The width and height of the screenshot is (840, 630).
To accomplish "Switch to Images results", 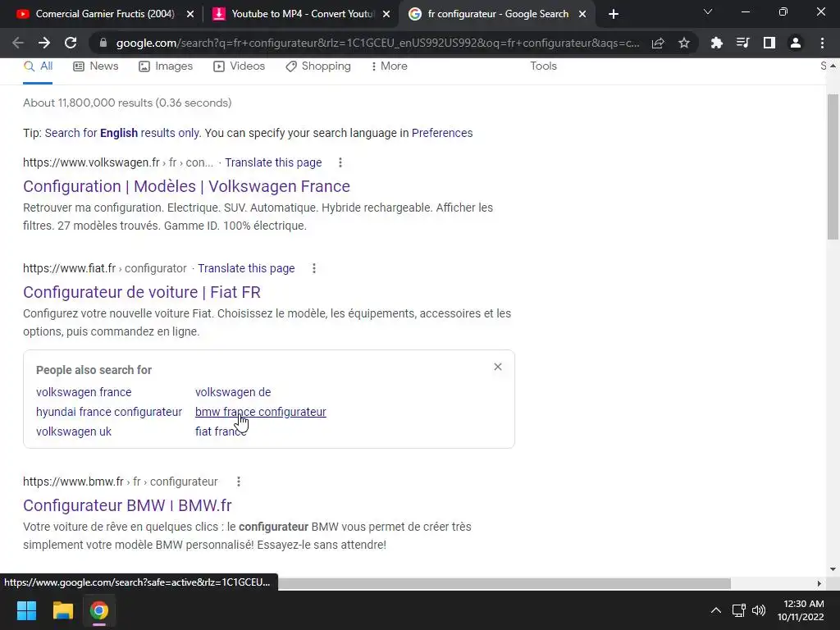I will [166, 66].
